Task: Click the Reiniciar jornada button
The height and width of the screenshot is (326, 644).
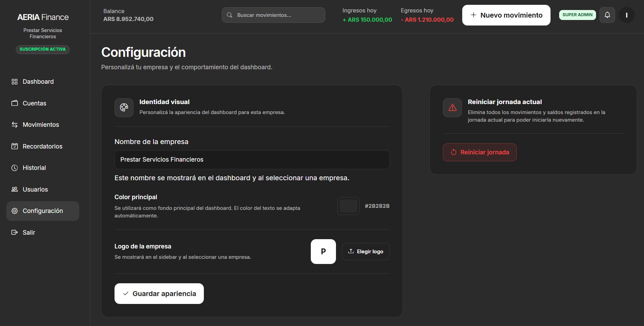Action: pyautogui.click(x=479, y=152)
